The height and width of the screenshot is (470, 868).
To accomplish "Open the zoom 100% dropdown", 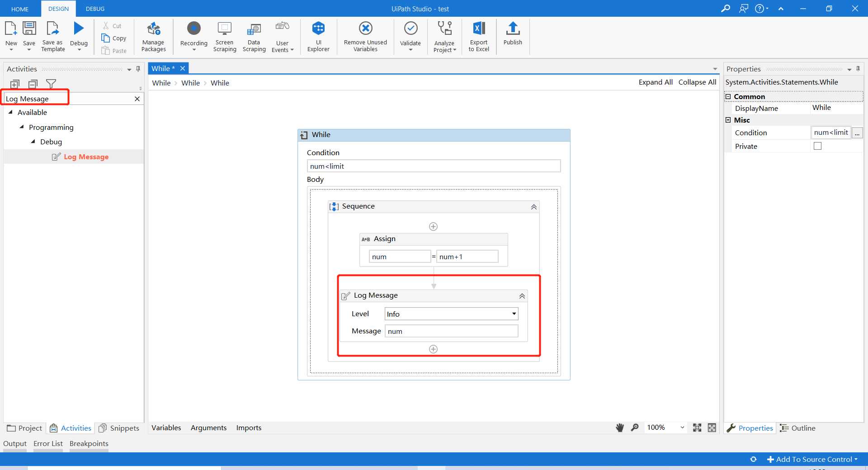I will pos(682,427).
